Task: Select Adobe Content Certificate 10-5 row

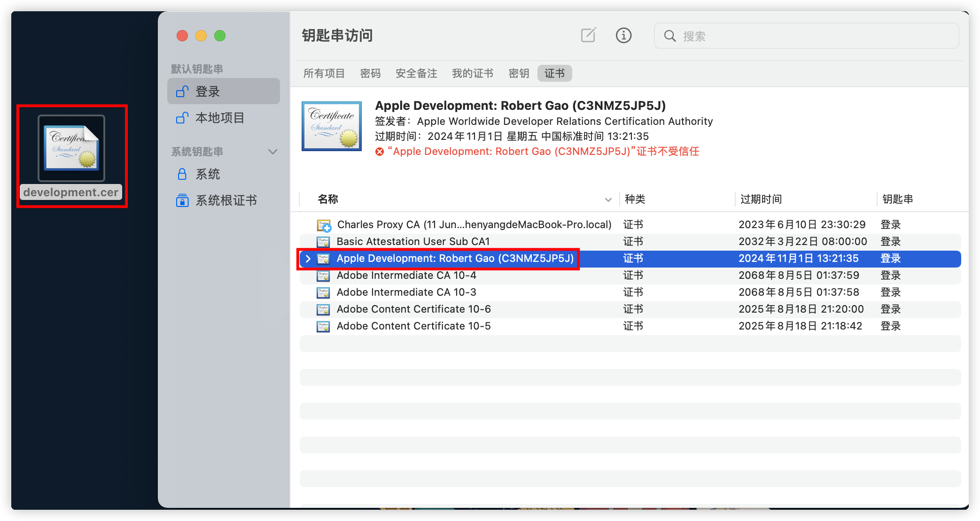Action: coord(630,326)
